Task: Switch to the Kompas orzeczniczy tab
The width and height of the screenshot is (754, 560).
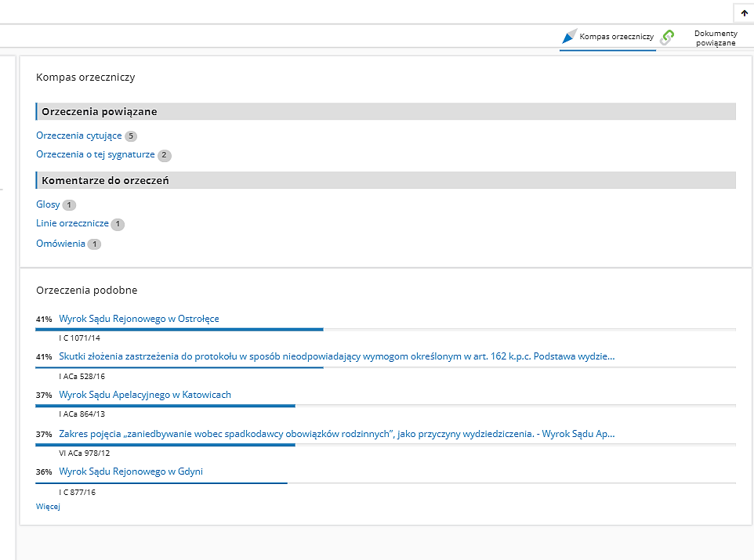Action: coord(616,37)
